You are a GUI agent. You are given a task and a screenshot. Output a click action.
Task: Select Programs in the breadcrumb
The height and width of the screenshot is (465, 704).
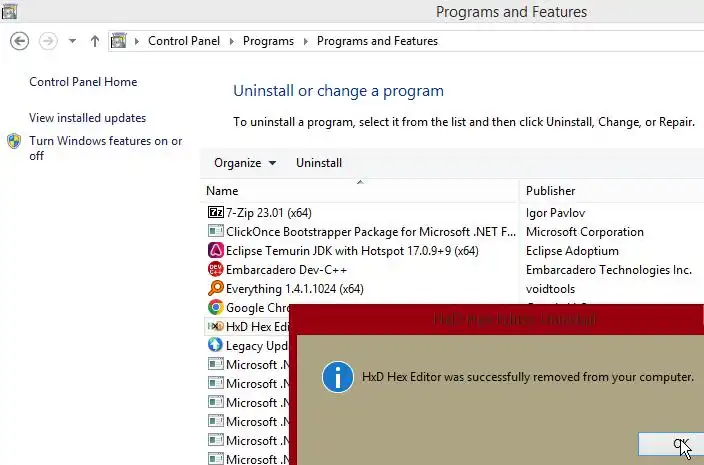pos(268,41)
